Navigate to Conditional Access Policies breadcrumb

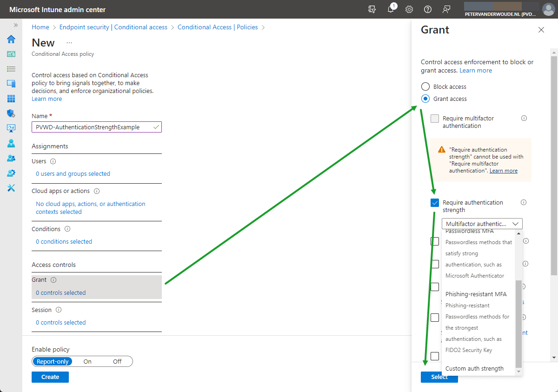click(219, 27)
